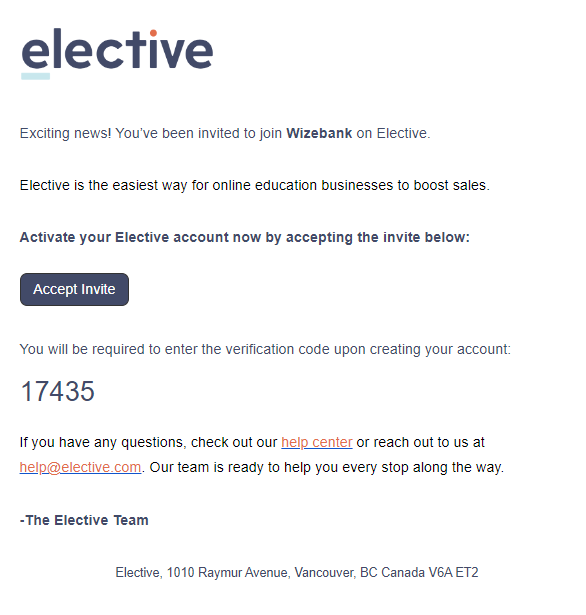Screen dimensions: 586x615
Task: Click the "If you have any questions" text
Action: coord(102,442)
